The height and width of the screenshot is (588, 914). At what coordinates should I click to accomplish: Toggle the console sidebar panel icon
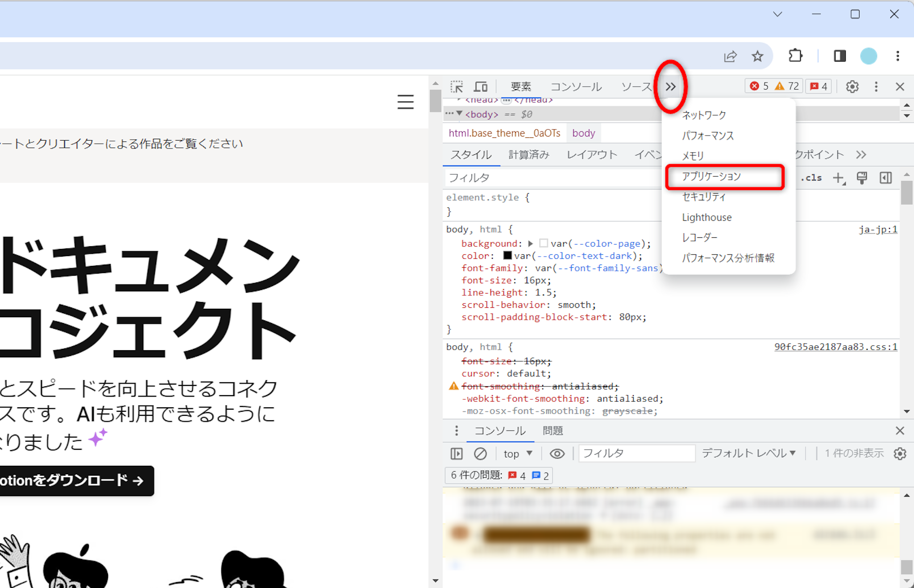pyautogui.click(x=457, y=454)
